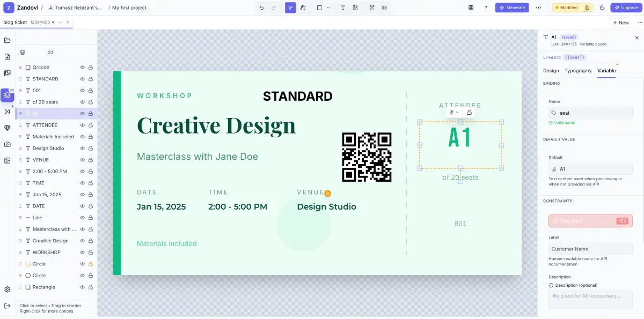
Task: Click the Description help text field
Action: point(590,299)
